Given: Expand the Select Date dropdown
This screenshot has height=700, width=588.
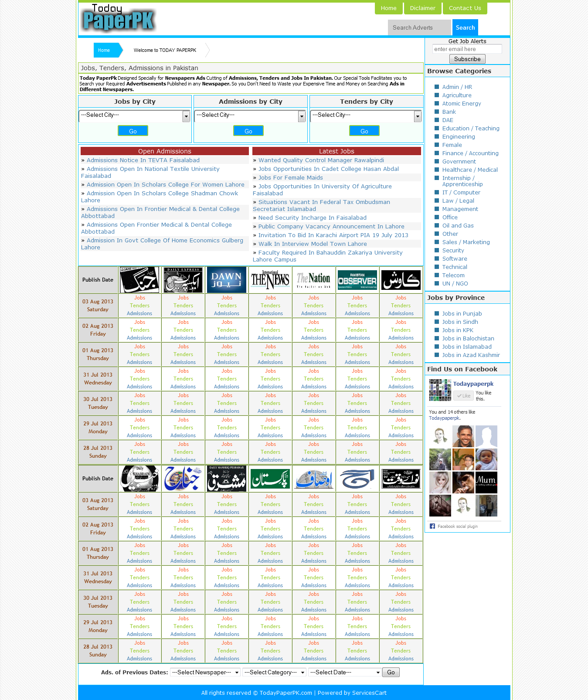Looking at the screenshot, I should (345, 672).
